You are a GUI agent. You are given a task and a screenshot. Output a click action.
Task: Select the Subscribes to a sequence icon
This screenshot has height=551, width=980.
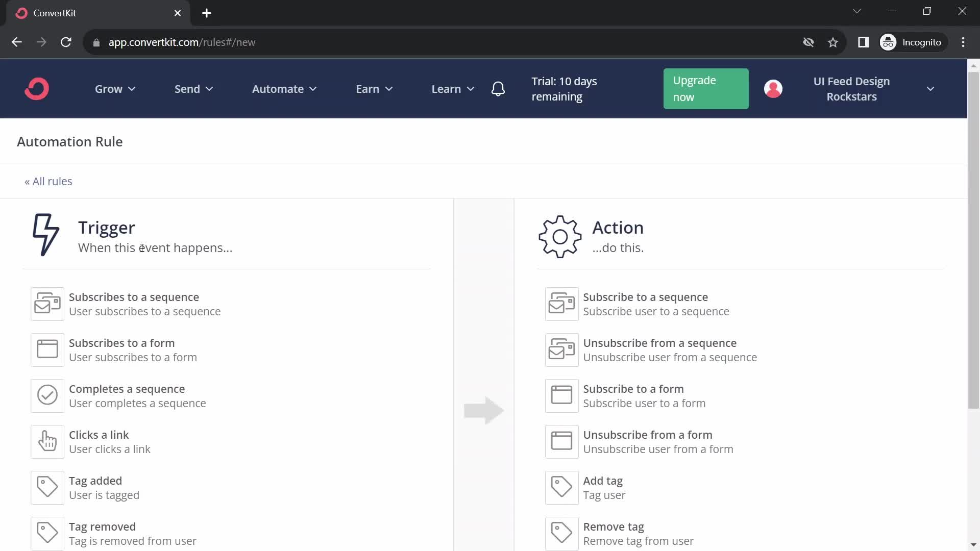coord(47,304)
